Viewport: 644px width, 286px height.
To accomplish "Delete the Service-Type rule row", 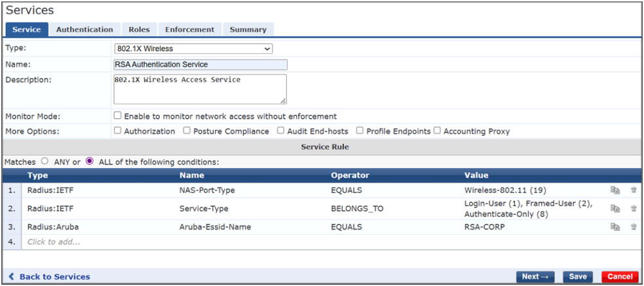I will 634,209.
